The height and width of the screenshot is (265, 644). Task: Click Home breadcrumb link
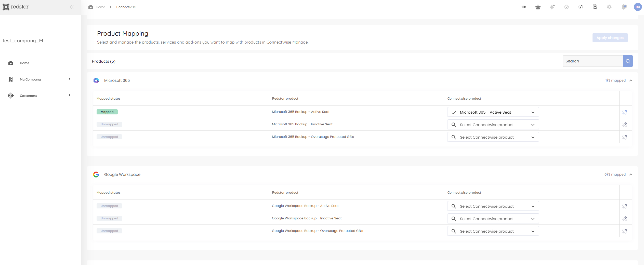100,7
